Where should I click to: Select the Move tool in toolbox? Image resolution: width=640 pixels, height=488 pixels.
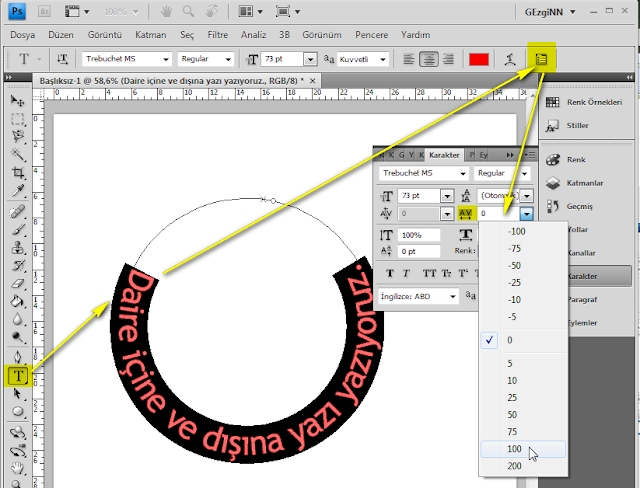(x=18, y=101)
